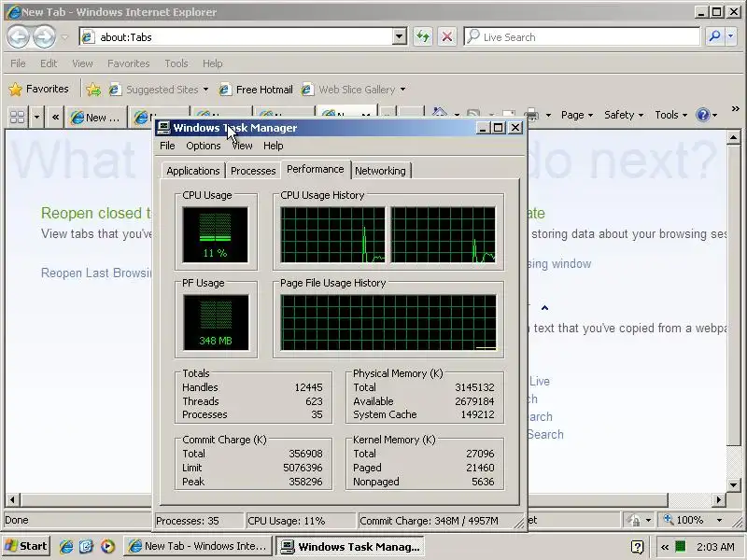Switch to the Networking tab
The width and height of the screenshot is (747, 560).
(x=380, y=171)
